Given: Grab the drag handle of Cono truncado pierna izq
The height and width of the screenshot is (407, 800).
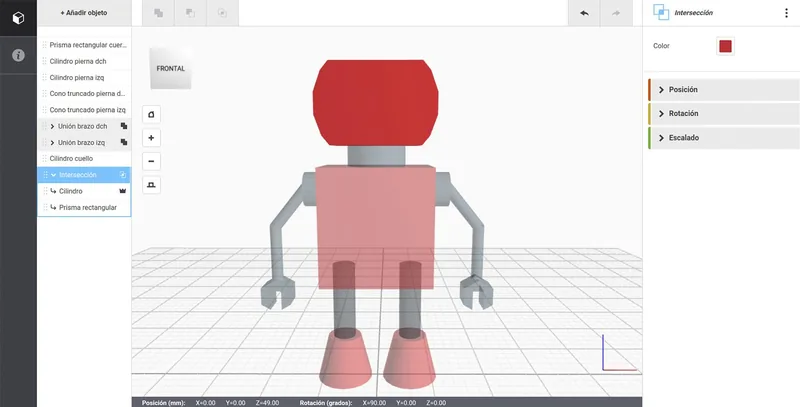Looking at the screenshot, I should coord(44,110).
